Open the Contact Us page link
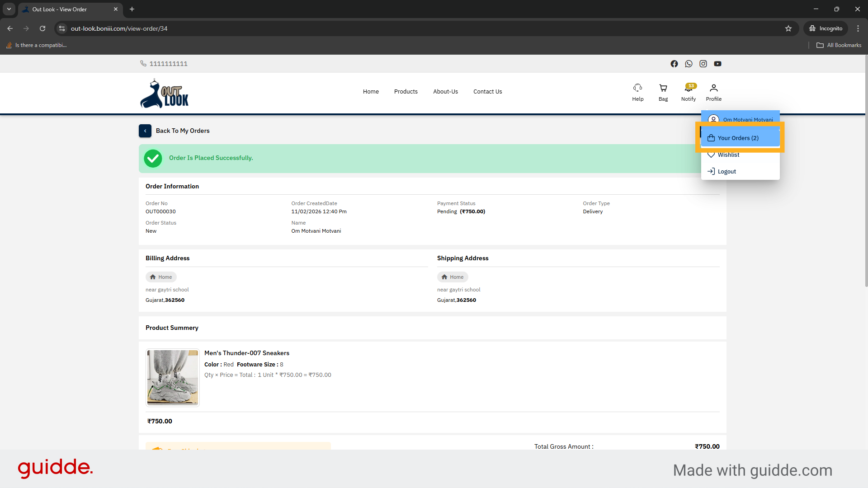Screen dimensions: 868x488 [487, 91]
